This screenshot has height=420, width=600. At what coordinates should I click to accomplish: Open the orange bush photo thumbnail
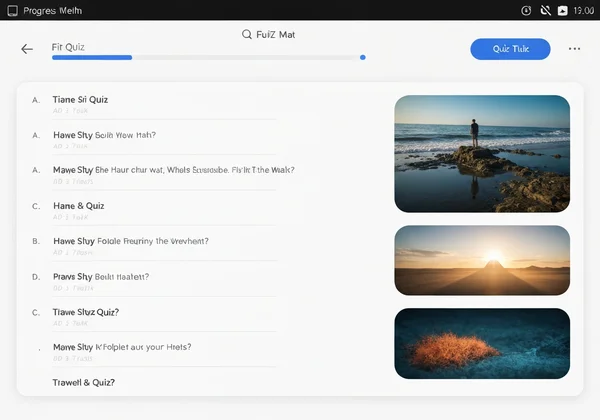click(482, 344)
